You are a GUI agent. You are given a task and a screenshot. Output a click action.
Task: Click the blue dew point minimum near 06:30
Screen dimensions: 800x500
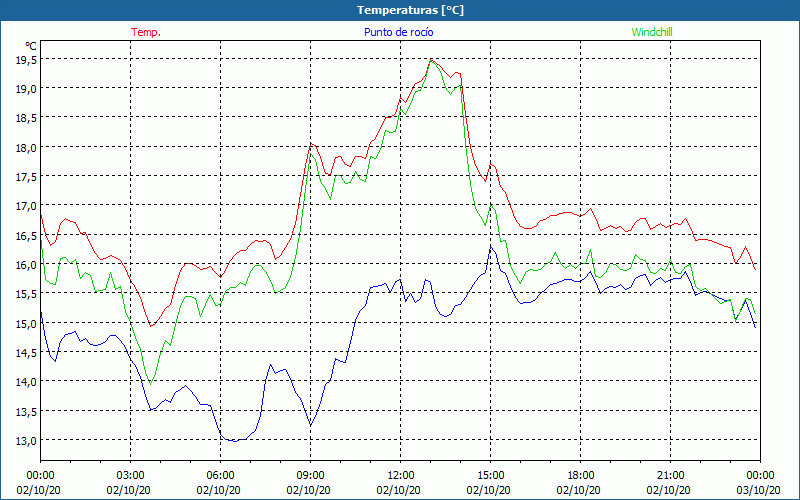point(235,441)
